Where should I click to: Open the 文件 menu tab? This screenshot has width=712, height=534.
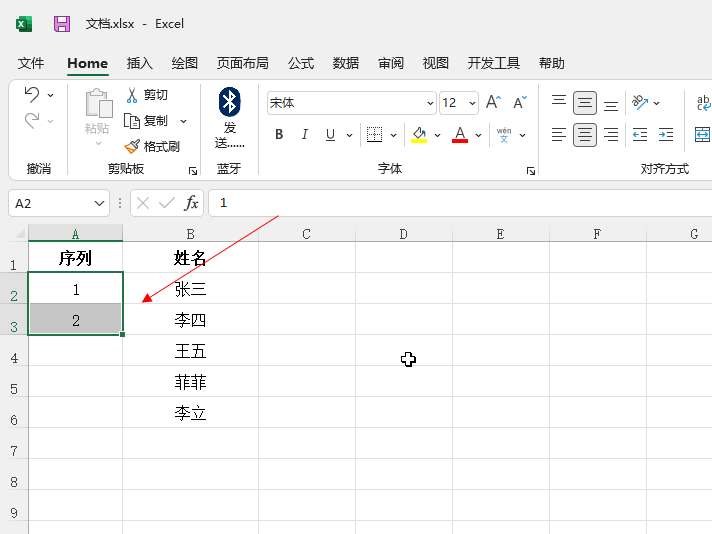(x=31, y=63)
